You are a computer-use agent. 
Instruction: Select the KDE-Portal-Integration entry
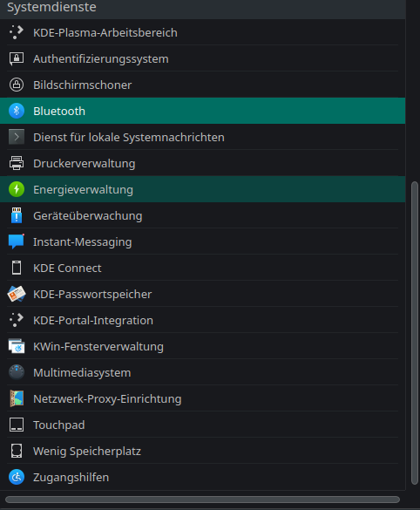click(202, 320)
